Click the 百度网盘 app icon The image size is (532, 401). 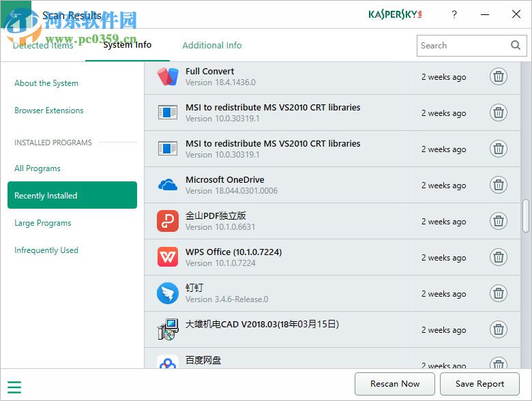tap(168, 361)
